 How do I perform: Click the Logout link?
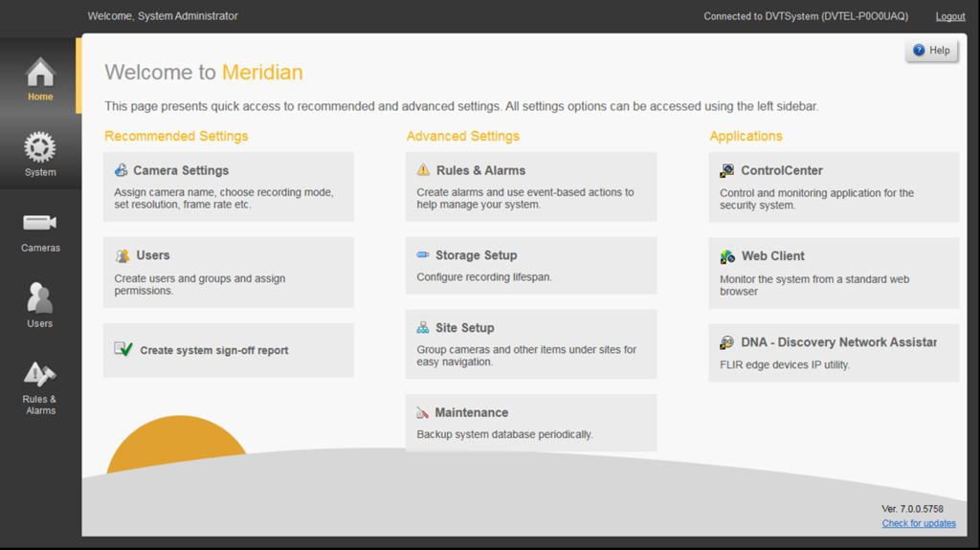(x=950, y=16)
